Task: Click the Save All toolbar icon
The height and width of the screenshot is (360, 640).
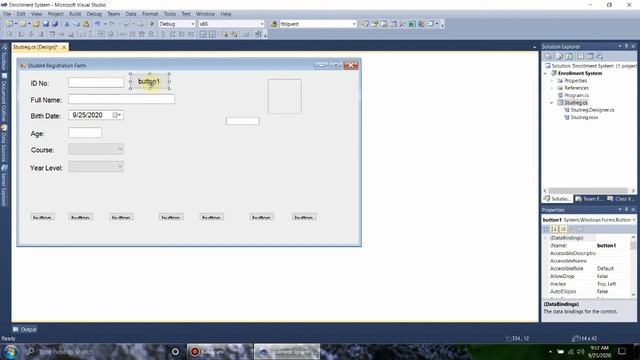Action: (55, 24)
